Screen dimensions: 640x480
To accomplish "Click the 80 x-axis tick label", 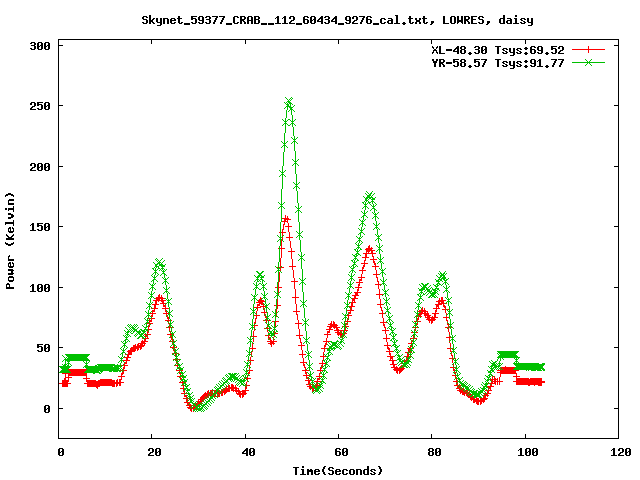I will 434,452.
